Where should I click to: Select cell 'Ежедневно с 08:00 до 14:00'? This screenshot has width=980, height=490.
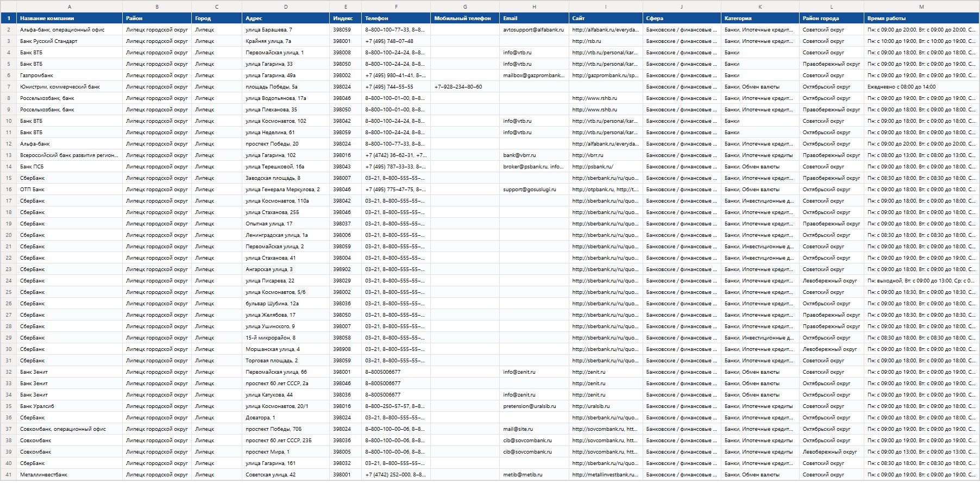click(x=921, y=87)
